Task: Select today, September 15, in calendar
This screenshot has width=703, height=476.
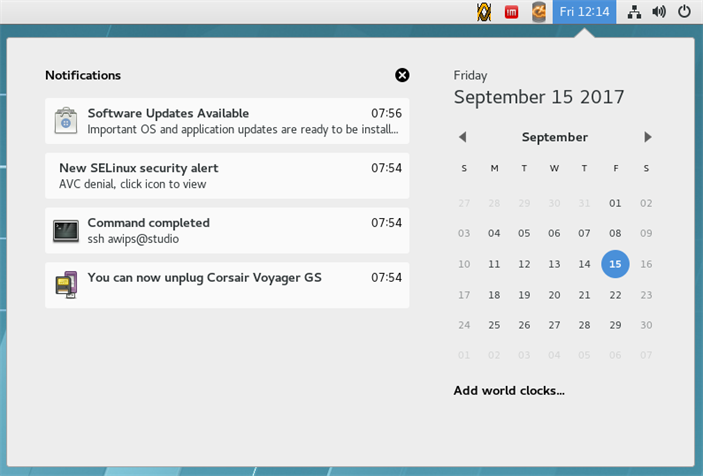Action: (x=615, y=264)
